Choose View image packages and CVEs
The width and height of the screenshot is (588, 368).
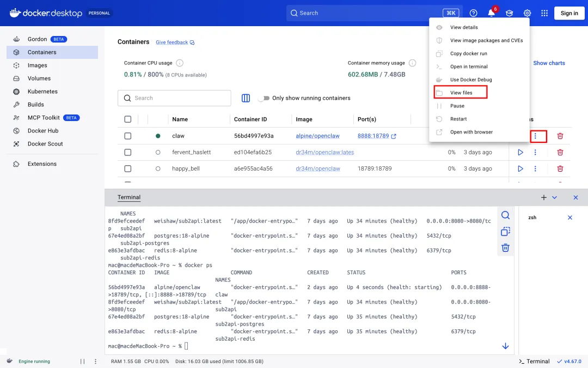479,40
